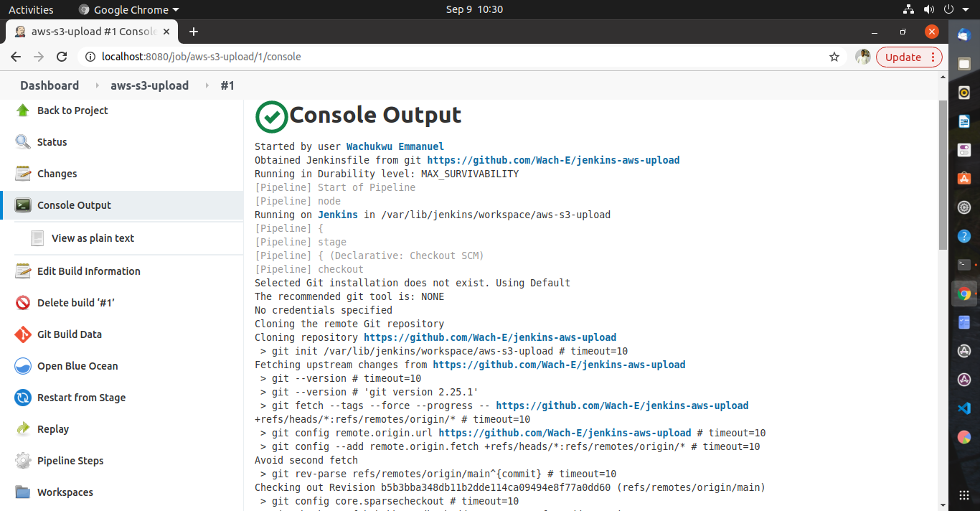Image resolution: width=980 pixels, height=511 pixels.
Task: Open the Chrome profile avatar
Action: point(863,57)
